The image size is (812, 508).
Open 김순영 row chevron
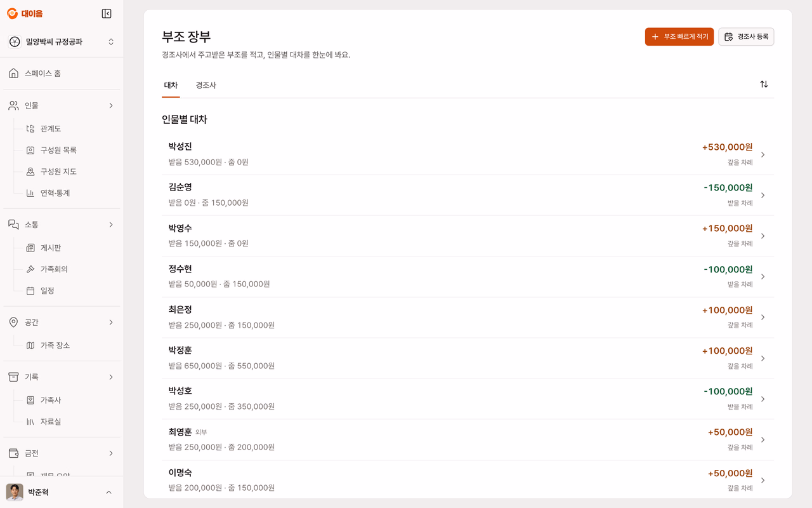pos(763,196)
